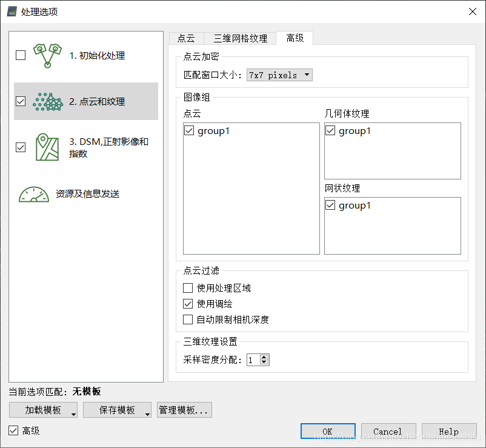Click the point cloud and mesh icon
The width and height of the screenshot is (486, 448).
48,102
